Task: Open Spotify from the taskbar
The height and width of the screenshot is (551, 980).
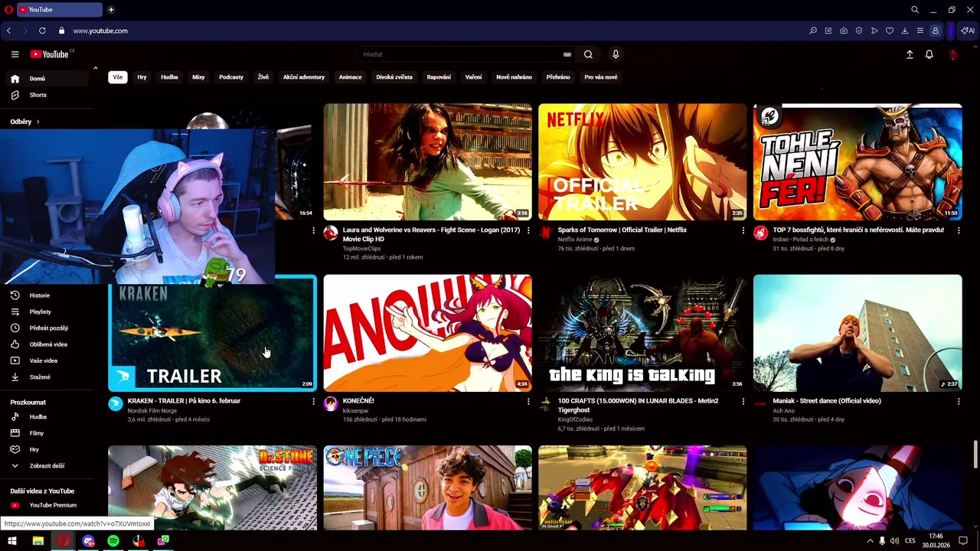Action: click(113, 541)
